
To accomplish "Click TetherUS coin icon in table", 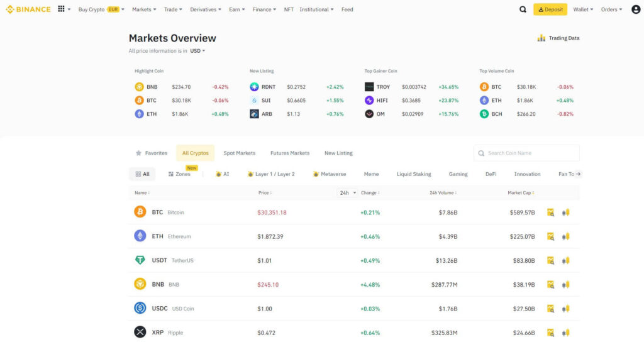I will [x=140, y=260].
